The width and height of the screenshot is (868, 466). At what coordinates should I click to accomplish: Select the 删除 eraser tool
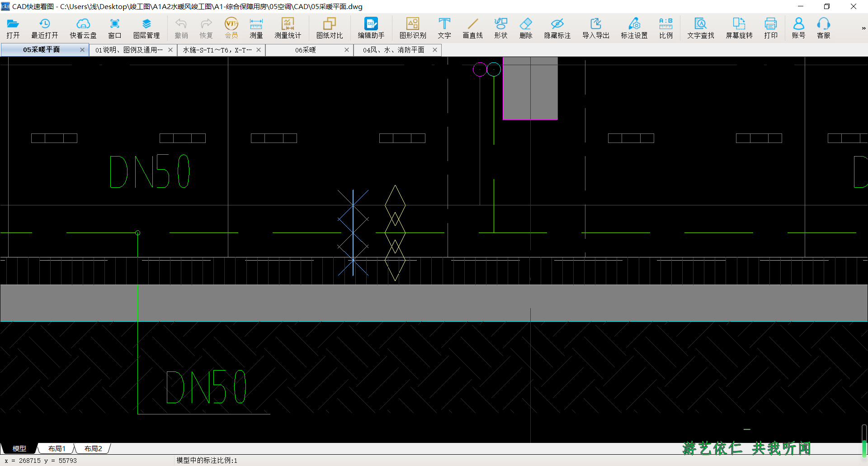point(526,28)
